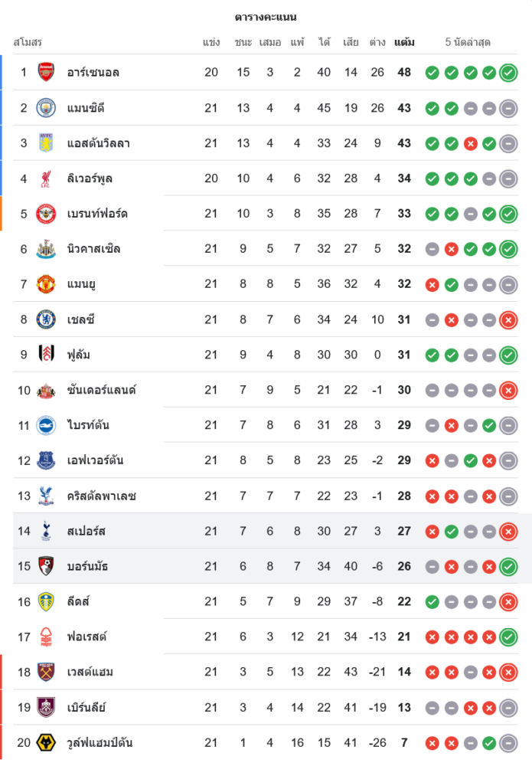Click Man City's latest match draw icon
Screen dimensions: 532x766
pyautogui.click(x=508, y=108)
